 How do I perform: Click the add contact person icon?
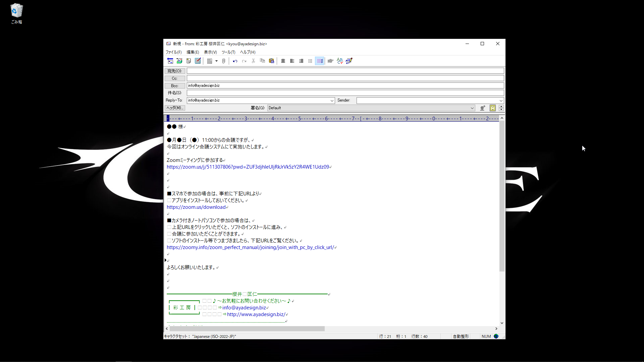point(483,108)
